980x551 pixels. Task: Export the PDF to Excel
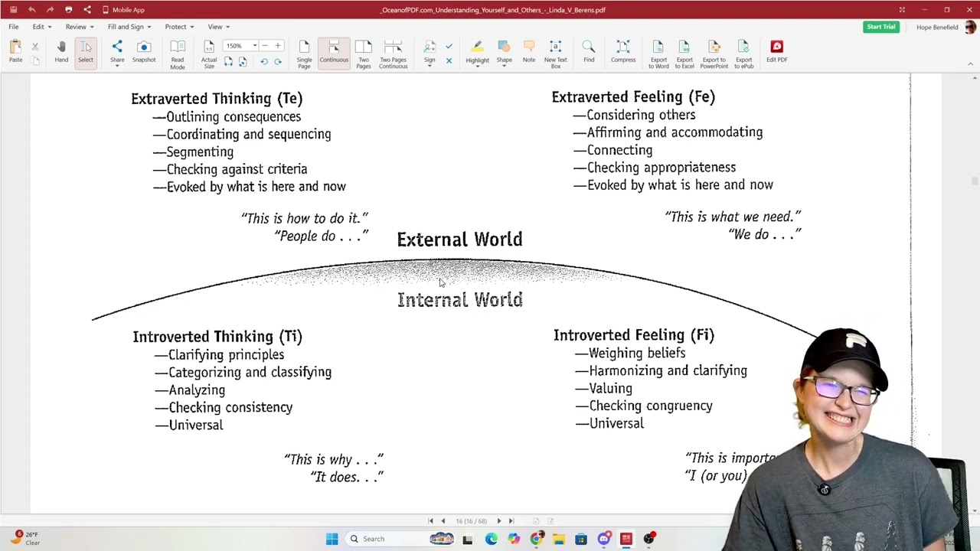(x=684, y=54)
